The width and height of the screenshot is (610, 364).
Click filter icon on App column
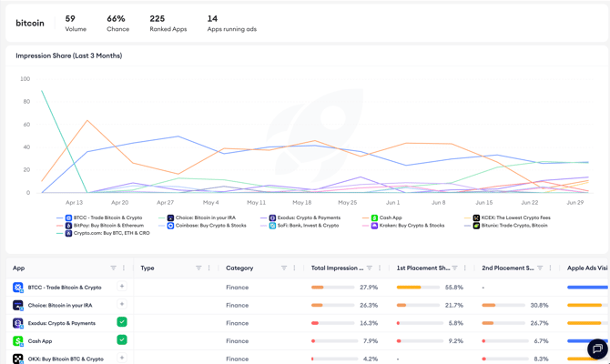tap(113, 268)
